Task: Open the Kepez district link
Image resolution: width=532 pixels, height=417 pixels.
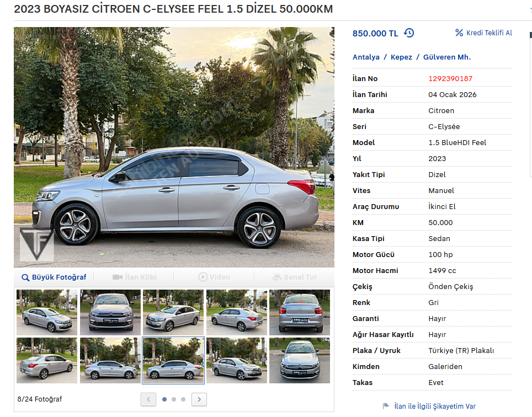Action: [x=401, y=57]
